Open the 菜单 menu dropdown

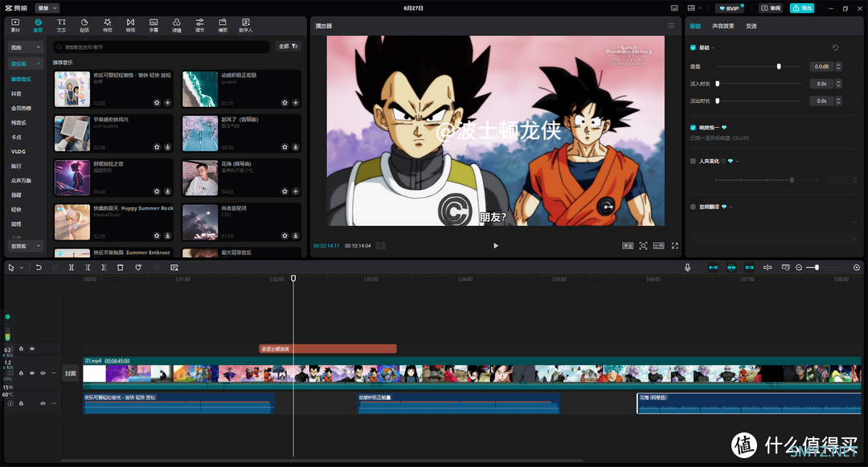coord(47,8)
